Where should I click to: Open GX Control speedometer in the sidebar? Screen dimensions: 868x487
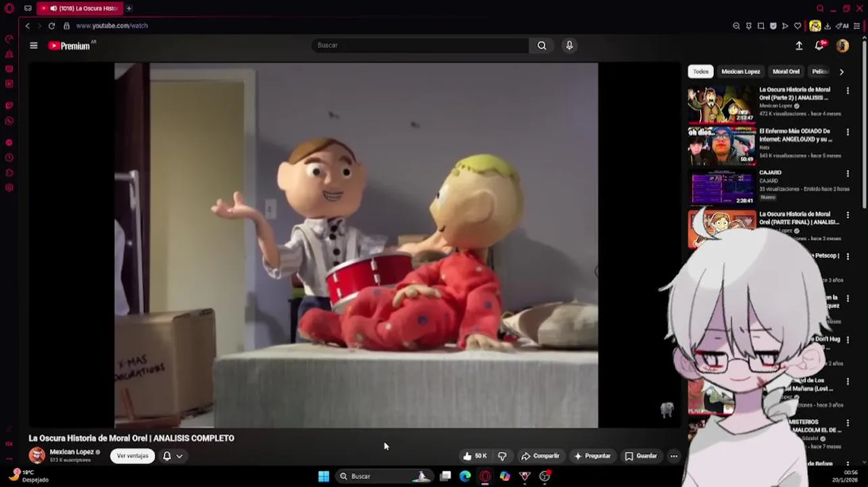[9, 39]
